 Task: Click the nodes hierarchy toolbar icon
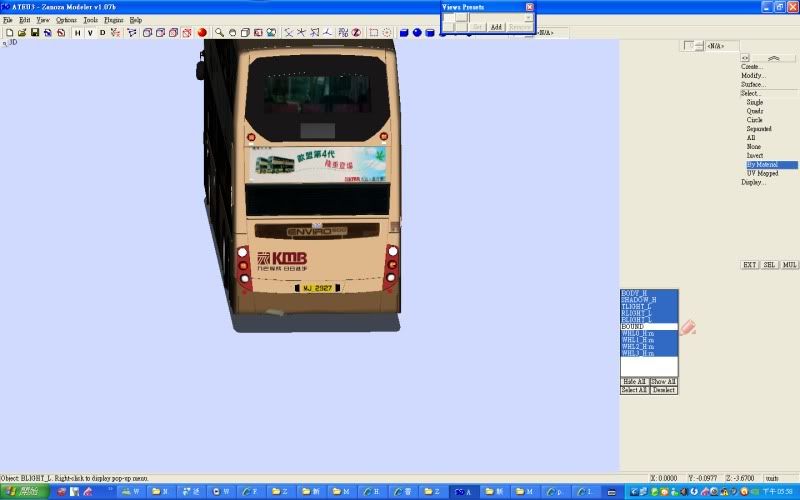click(x=132, y=33)
